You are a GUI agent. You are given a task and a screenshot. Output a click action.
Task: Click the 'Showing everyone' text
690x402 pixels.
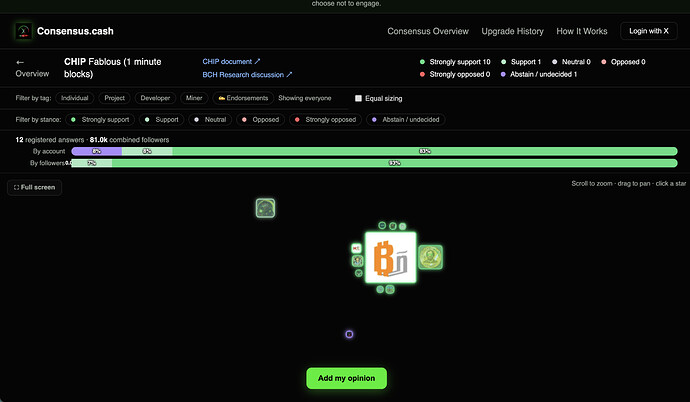tap(305, 98)
